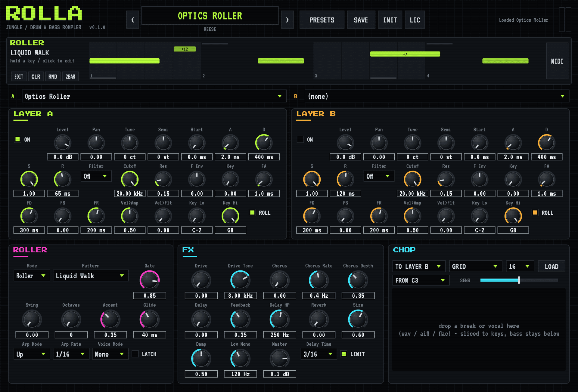The image size is (578, 392).
Task: Open the GRID chop mode dropdown
Action: tap(475, 267)
